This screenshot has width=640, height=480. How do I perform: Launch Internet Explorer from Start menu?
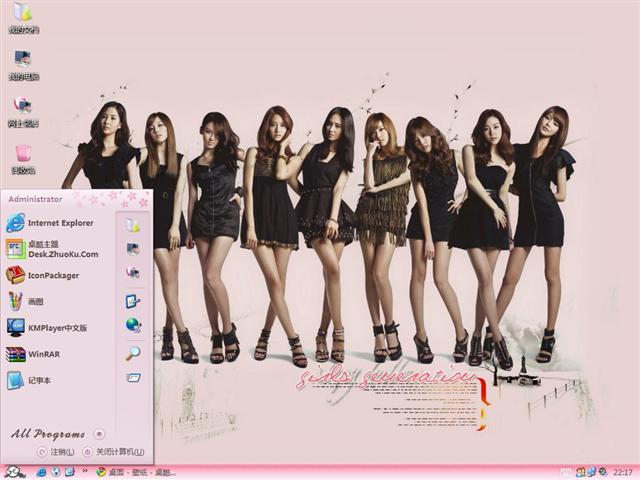coord(50,223)
